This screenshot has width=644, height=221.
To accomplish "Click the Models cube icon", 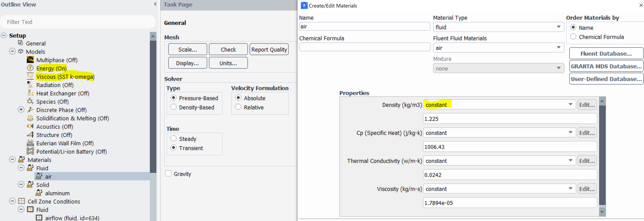I will (x=21, y=51).
